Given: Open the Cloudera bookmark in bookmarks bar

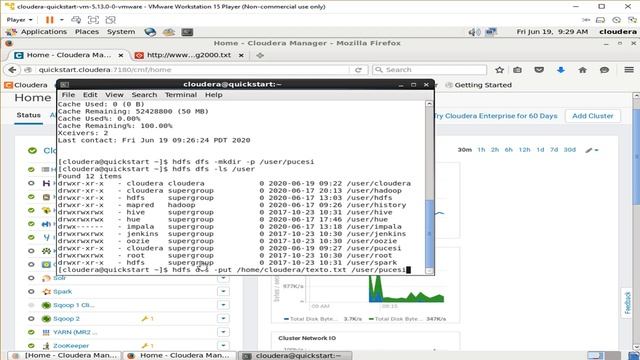Looking at the screenshot, I should [26, 85].
